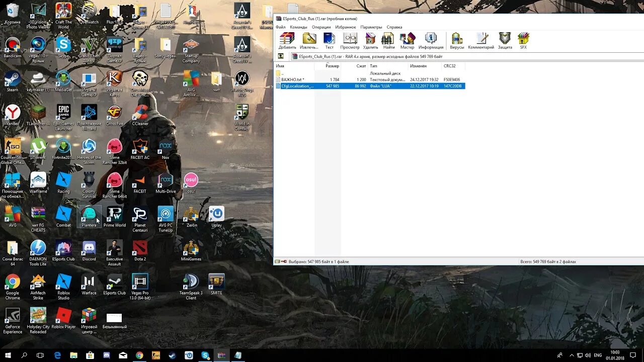Image resolution: width=644 pixels, height=362 pixels.
Task: Click the Добавить (Add) toolbar icon in WinRAR
Action: [287, 41]
